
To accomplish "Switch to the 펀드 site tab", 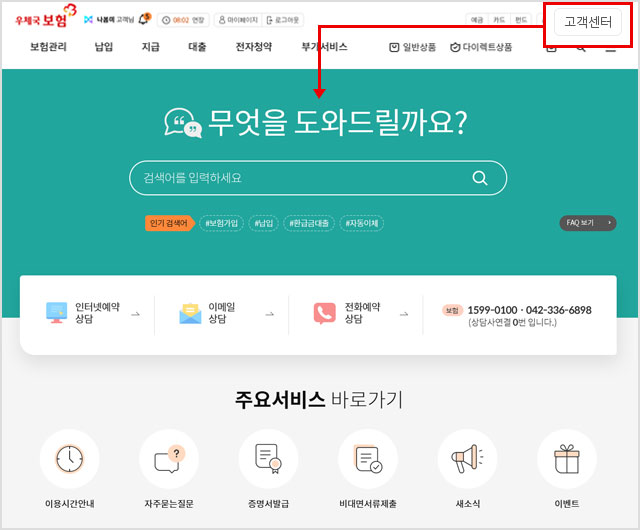I will point(520,20).
